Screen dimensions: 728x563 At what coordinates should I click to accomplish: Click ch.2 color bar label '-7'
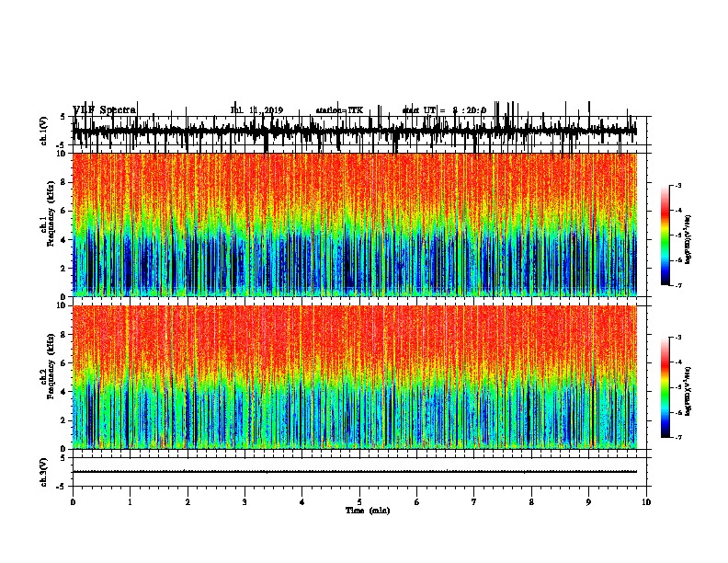coord(677,437)
